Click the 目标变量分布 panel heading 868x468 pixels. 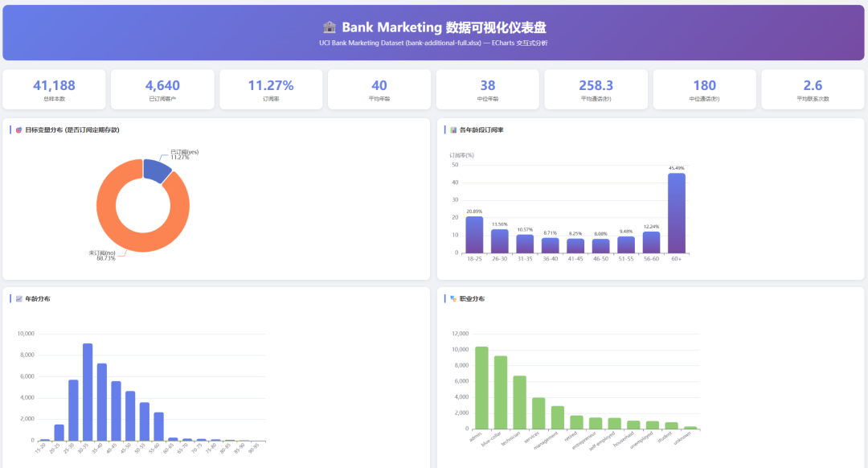(72, 130)
